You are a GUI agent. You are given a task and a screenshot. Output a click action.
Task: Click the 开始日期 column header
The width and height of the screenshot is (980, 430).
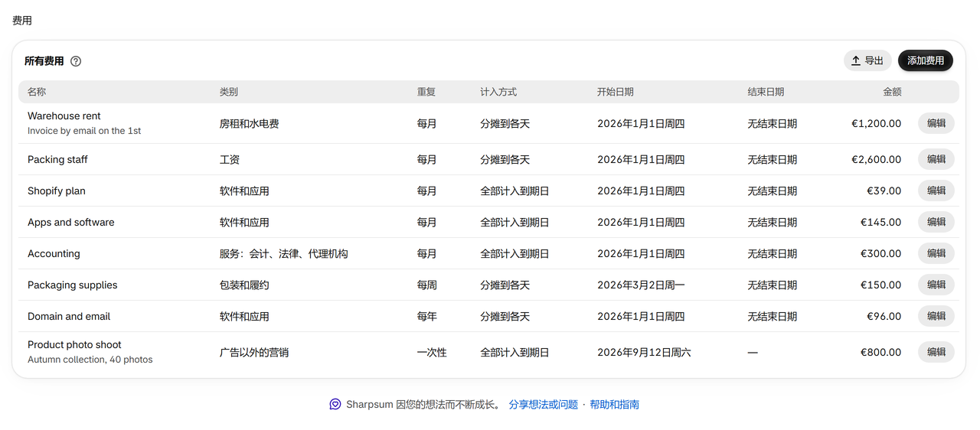616,92
